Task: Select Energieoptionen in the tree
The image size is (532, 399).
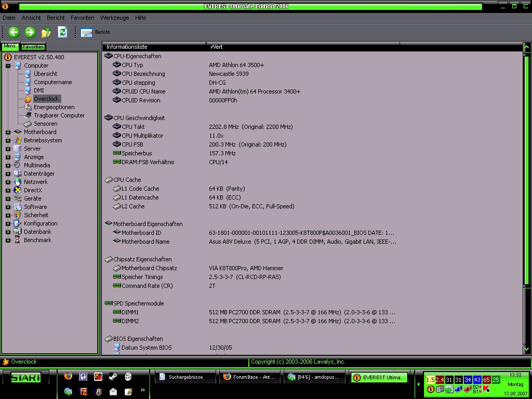Action: pos(54,107)
